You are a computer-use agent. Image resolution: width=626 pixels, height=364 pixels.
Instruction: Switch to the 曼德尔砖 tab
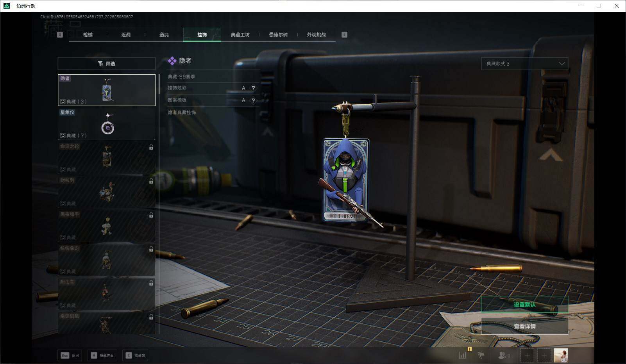point(278,35)
